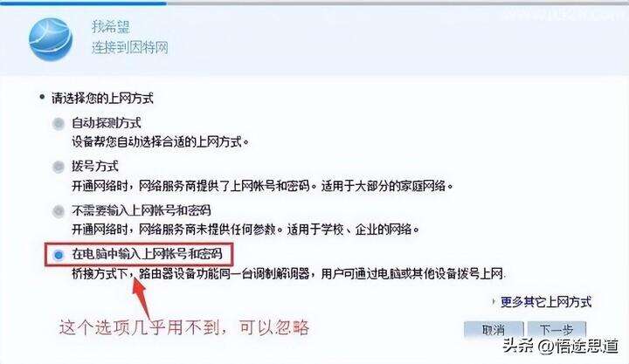Expand the arrow beside 更多其它上网方式
629x364 pixels.
pos(494,301)
